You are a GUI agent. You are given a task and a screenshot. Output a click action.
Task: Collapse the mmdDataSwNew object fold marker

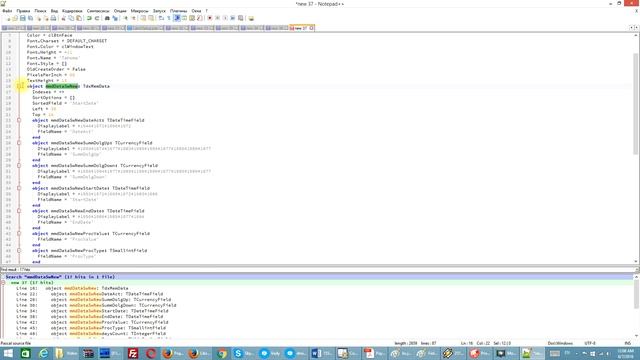click(x=19, y=86)
